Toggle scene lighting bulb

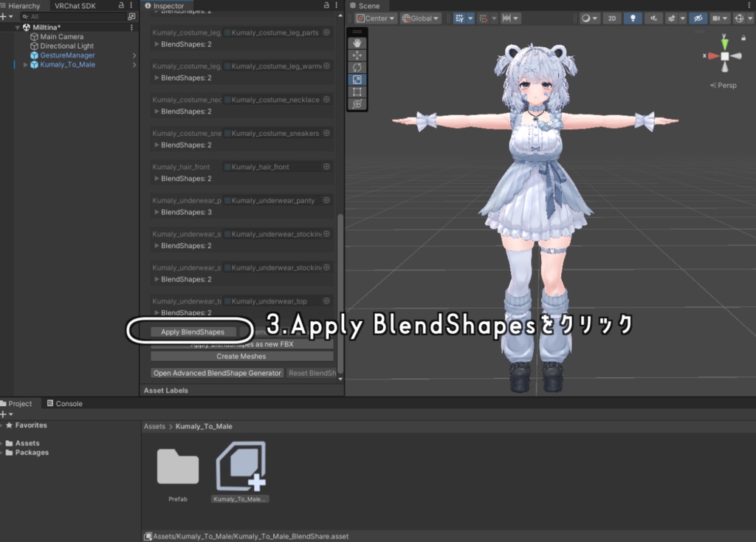click(633, 18)
